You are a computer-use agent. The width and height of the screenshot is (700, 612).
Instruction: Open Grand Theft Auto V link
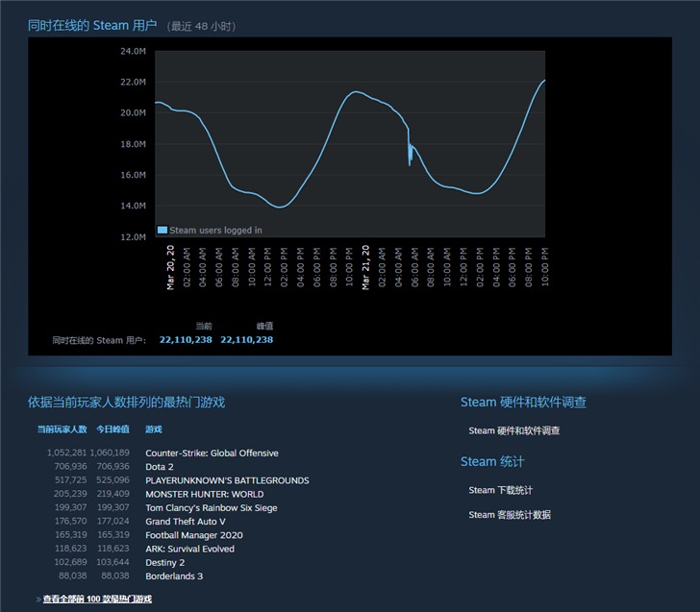pos(186,522)
